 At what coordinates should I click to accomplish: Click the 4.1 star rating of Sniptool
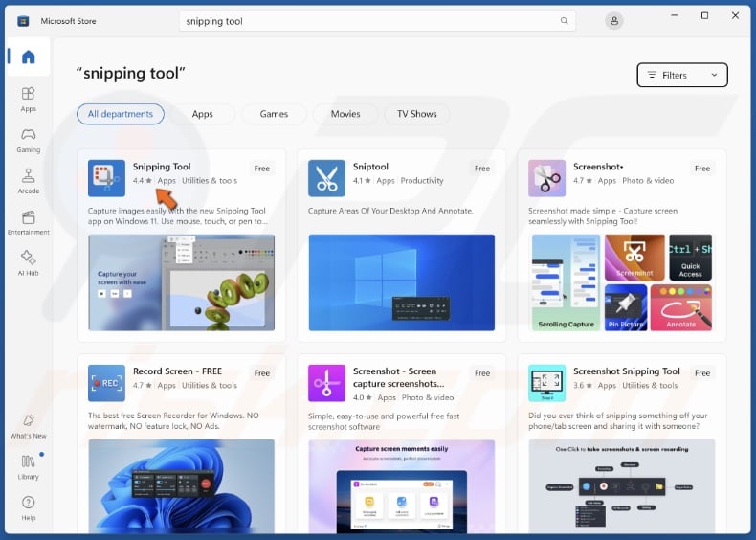(x=362, y=181)
